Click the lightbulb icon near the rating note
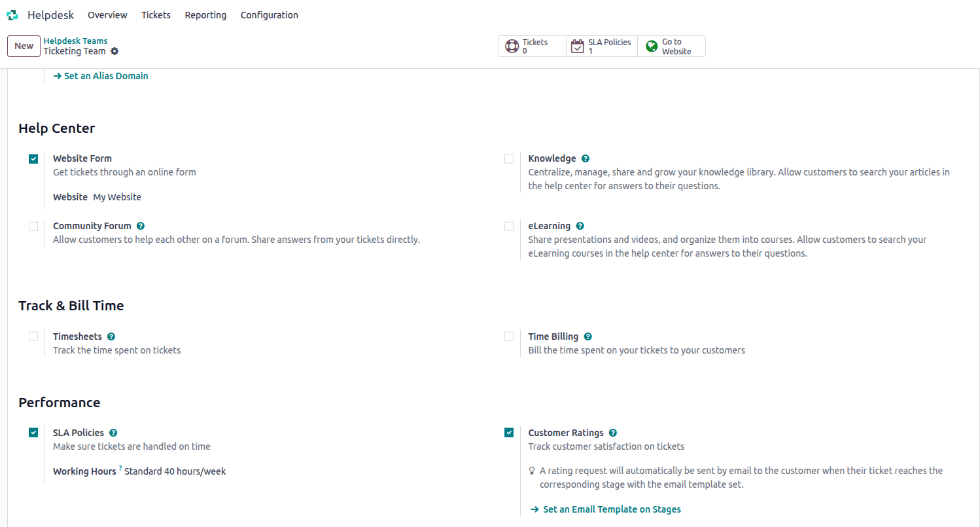 pyautogui.click(x=531, y=470)
